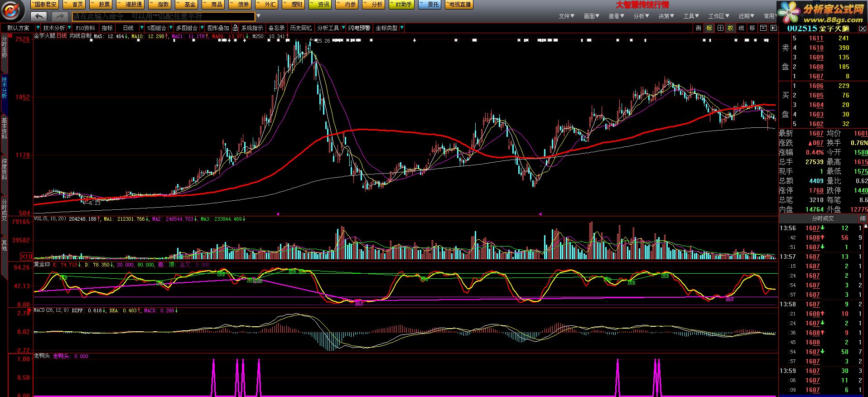The height and width of the screenshot is (397, 868).
Task: Open the 股票 stocks section
Action: [x=101, y=5]
